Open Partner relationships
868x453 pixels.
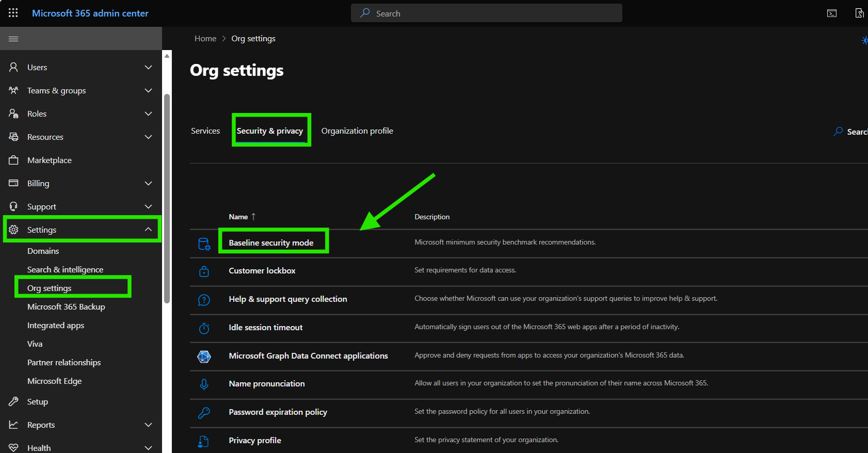(64, 362)
